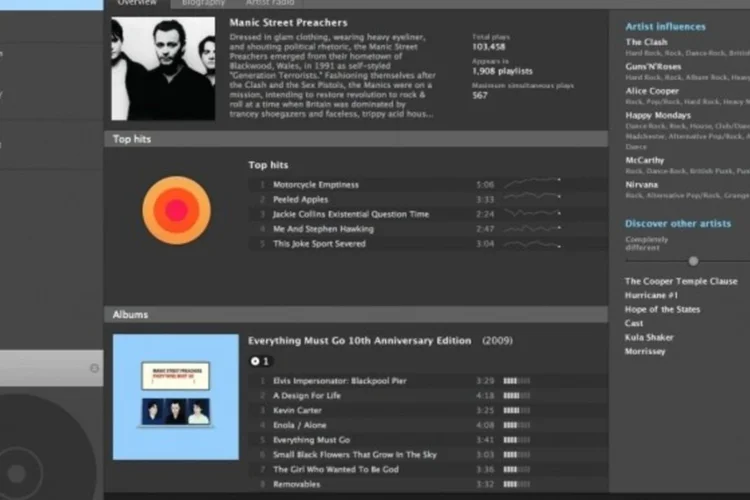Open Kula Shaker artist
Image resolution: width=750 pixels, height=500 pixels.
[649, 337]
